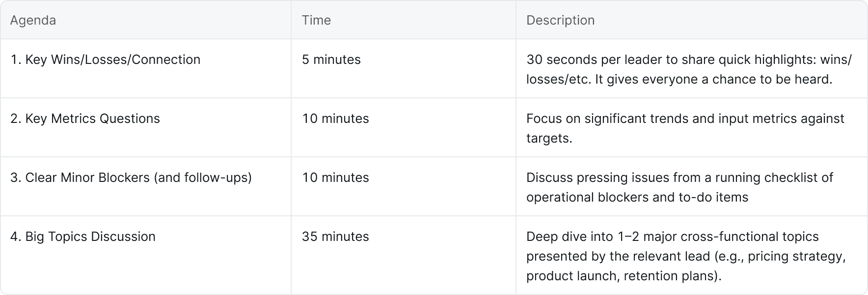
Task: Click the Agenda column header
Action: 33,20
